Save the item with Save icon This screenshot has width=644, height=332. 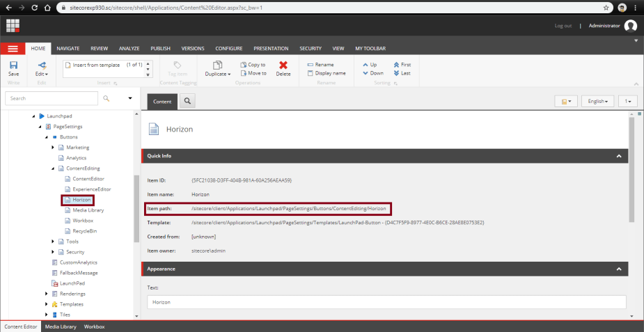[x=13, y=69]
